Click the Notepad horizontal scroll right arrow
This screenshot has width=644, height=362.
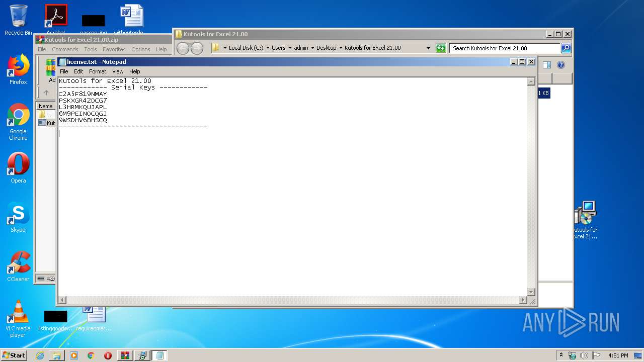[x=523, y=300]
